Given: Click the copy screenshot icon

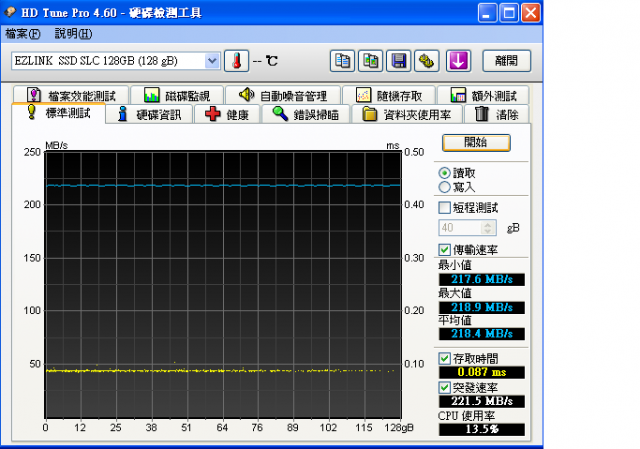Looking at the screenshot, I should pyautogui.click(x=371, y=61).
